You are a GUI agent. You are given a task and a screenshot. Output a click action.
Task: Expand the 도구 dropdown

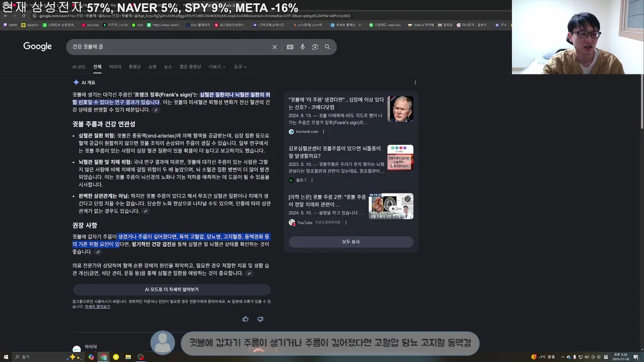[x=240, y=67]
